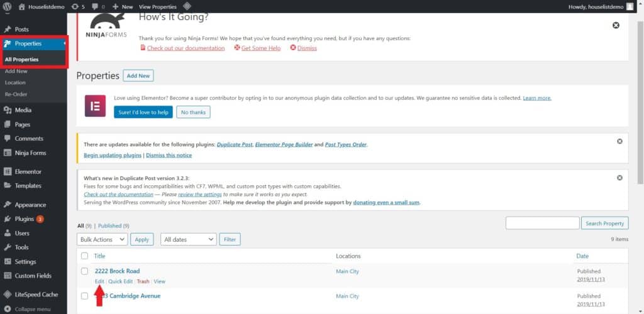
Task: Click the Plugins plug icon in the sidebar
Action: 7,219
